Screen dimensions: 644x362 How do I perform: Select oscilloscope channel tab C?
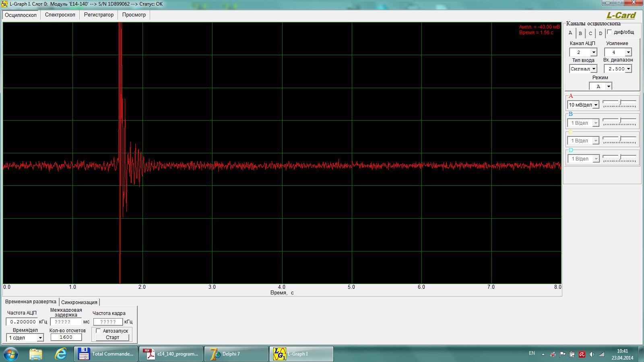click(590, 33)
